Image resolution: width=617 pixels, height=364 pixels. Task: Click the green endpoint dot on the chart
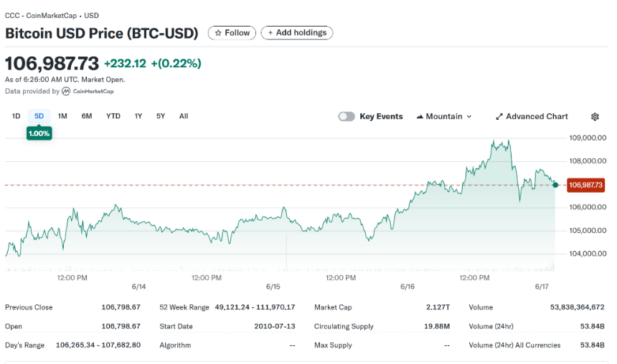coord(555,185)
